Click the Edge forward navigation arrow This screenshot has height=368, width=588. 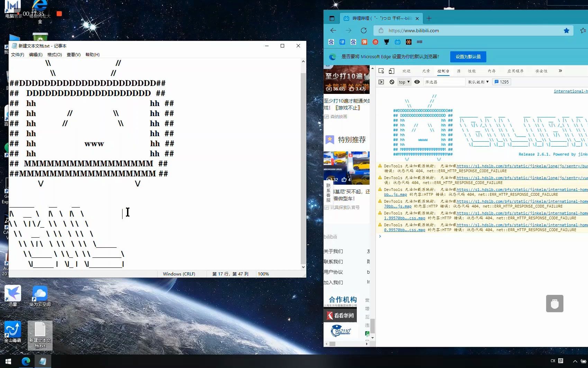point(348,30)
